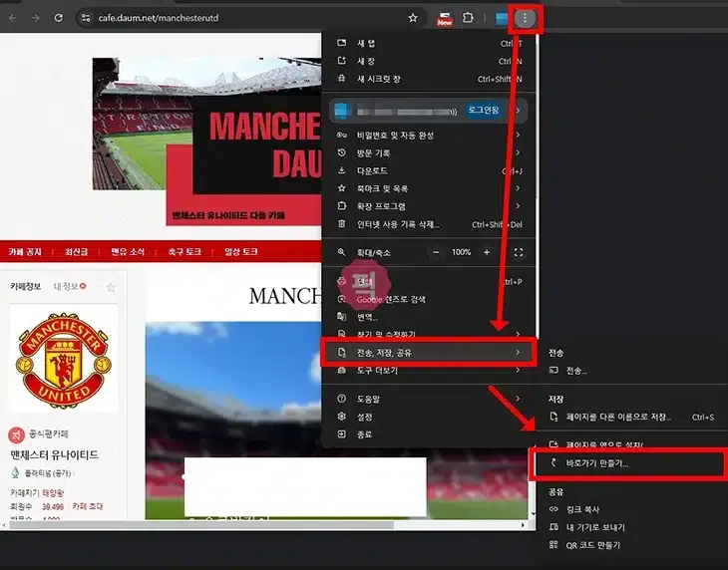The image size is (728, 570).
Task: Open the 축구 토크 navigation tab
Action: (x=184, y=252)
